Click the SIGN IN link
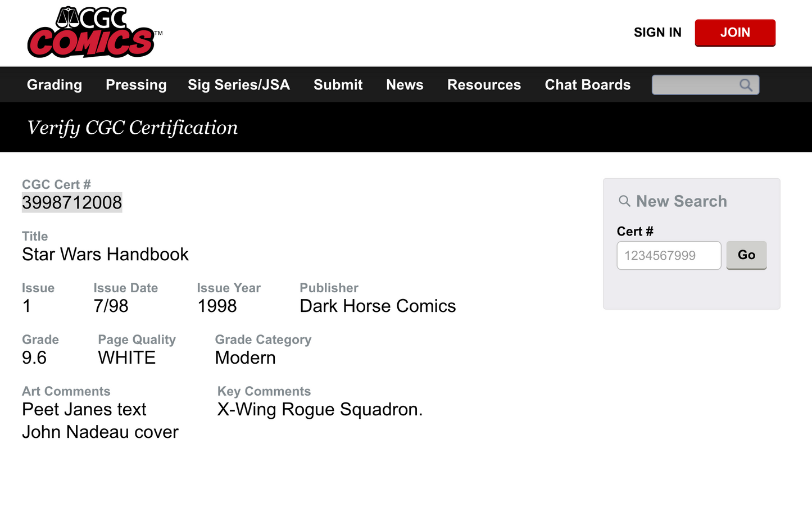The width and height of the screenshot is (812, 507). [x=657, y=33]
